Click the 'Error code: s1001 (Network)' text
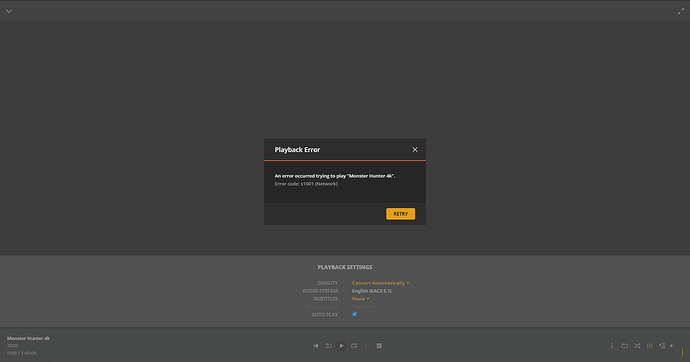 [306, 184]
